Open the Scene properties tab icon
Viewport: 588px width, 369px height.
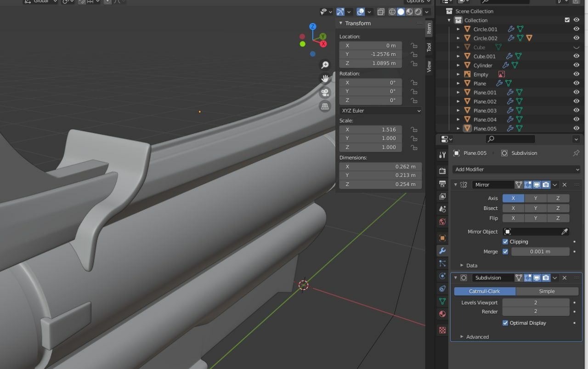[442, 209]
